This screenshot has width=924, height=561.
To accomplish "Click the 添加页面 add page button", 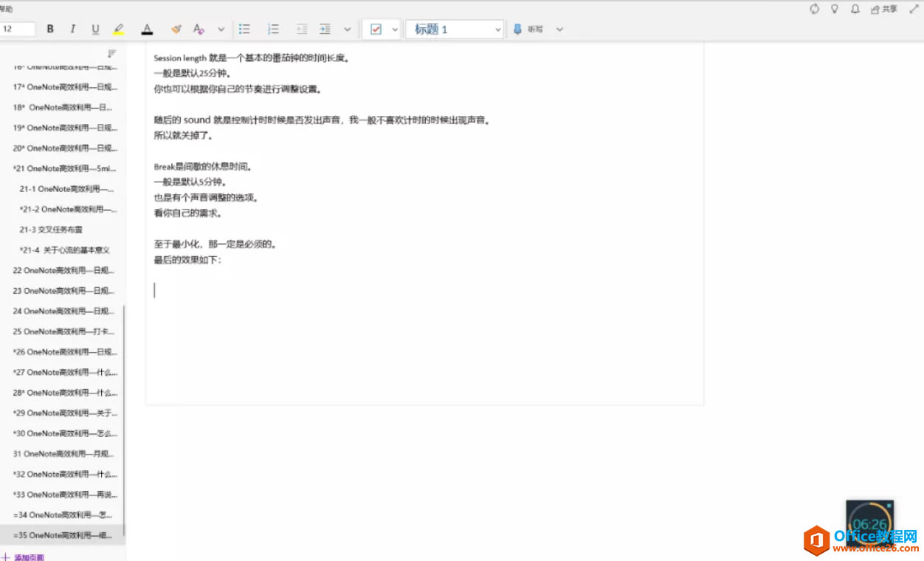I will (24, 557).
